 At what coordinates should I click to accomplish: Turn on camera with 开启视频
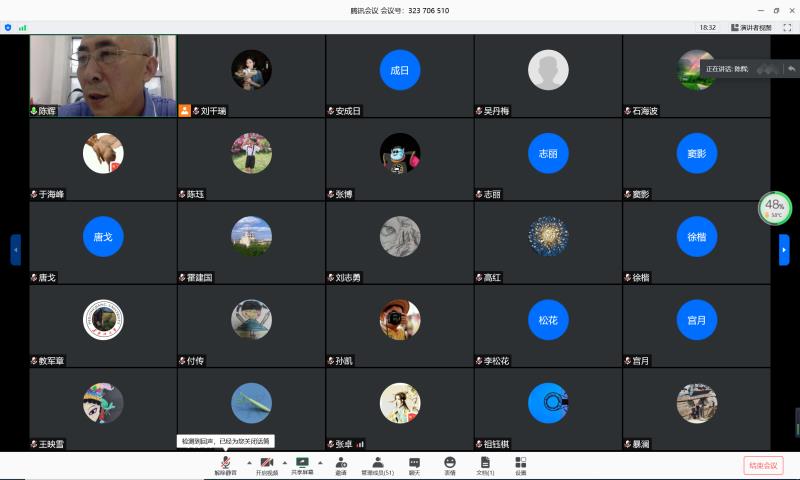[266, 465]
